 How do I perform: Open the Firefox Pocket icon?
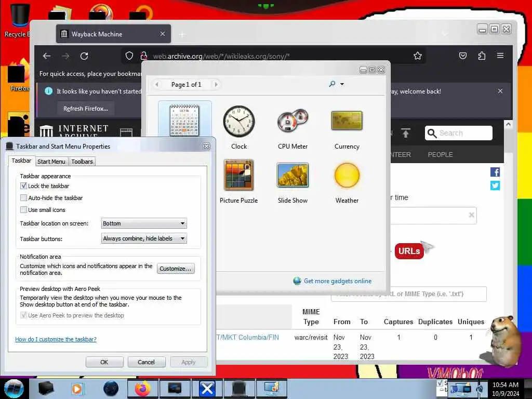pos(463,56)
